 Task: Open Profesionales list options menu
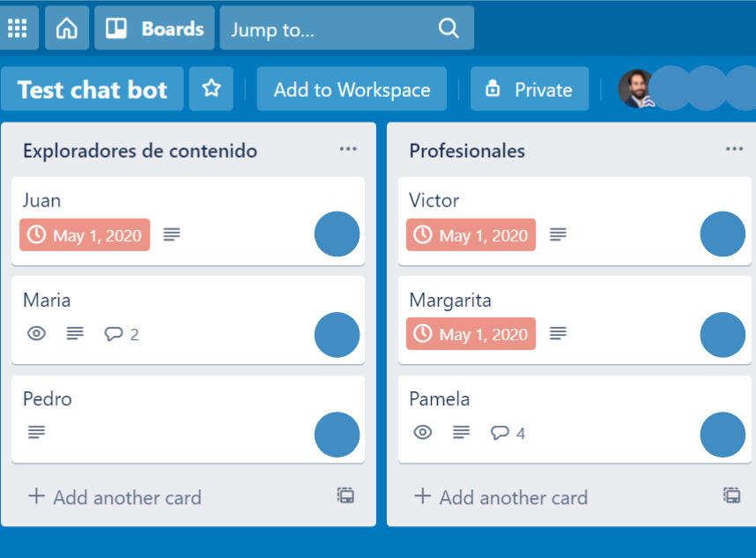pyautogui.click(x=734, y=149)
